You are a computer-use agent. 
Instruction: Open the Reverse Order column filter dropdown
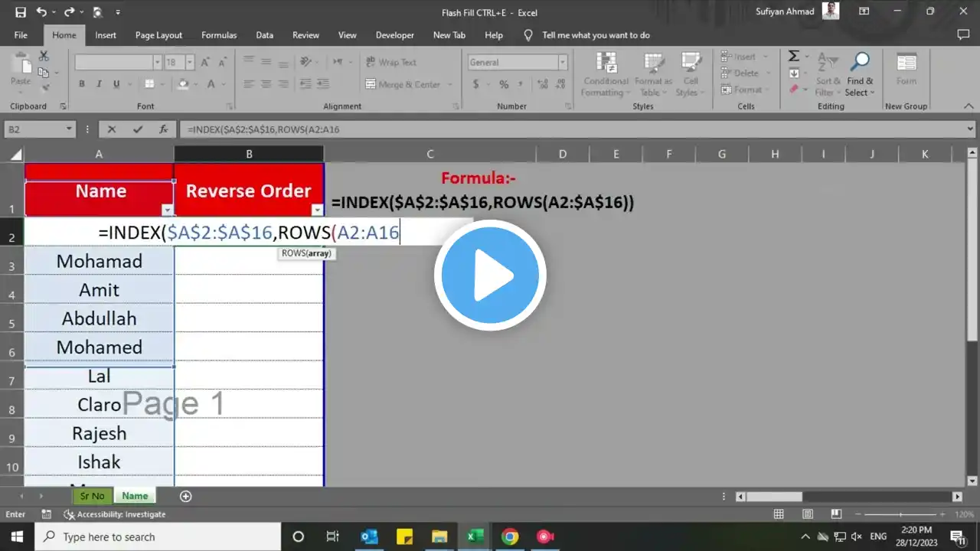coord(317,210)
